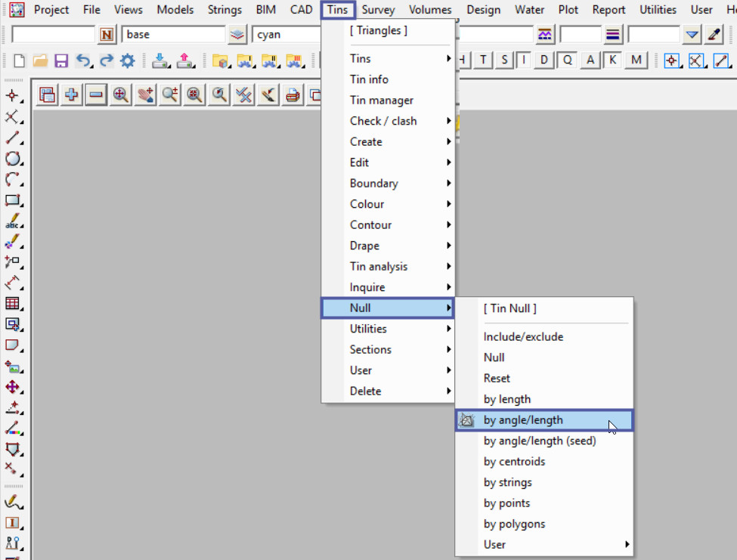Screen dimensions: 737x560
Task: Open the Survey menu
Action: [x=378, y=10]
